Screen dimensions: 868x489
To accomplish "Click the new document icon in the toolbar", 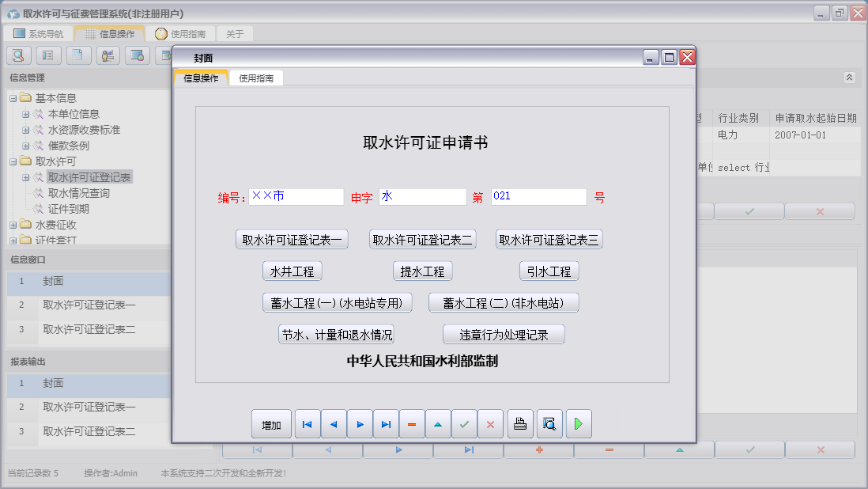I will point(77,55).
